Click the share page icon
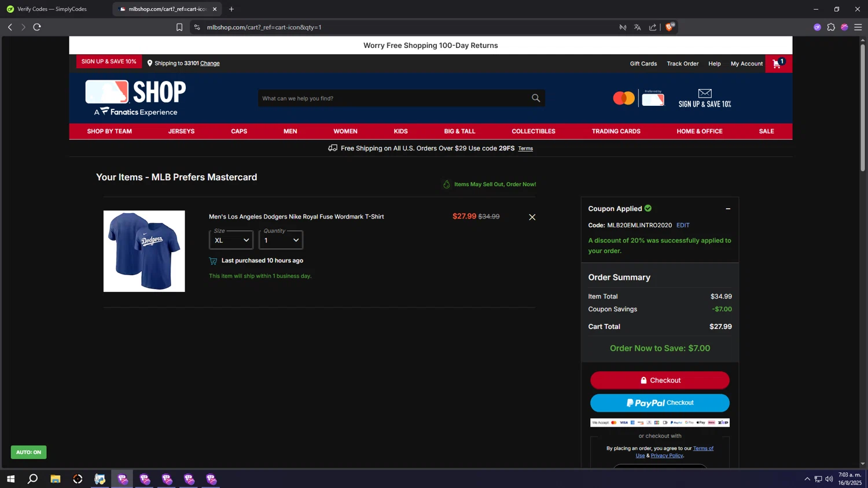 tap(653, 27)
